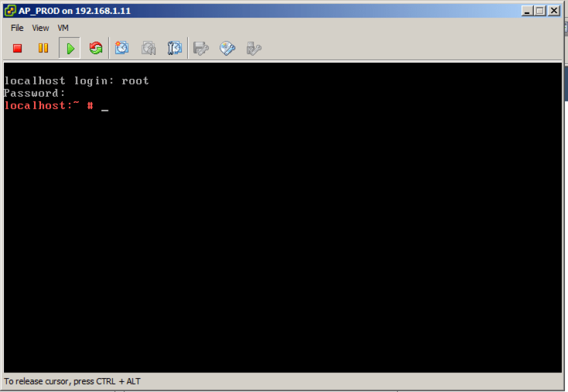This screenshot has width=568, height=392.
Task: Reset the virtual machine using the restart icon
Action: pyautogui.click(x=95, y=48)
